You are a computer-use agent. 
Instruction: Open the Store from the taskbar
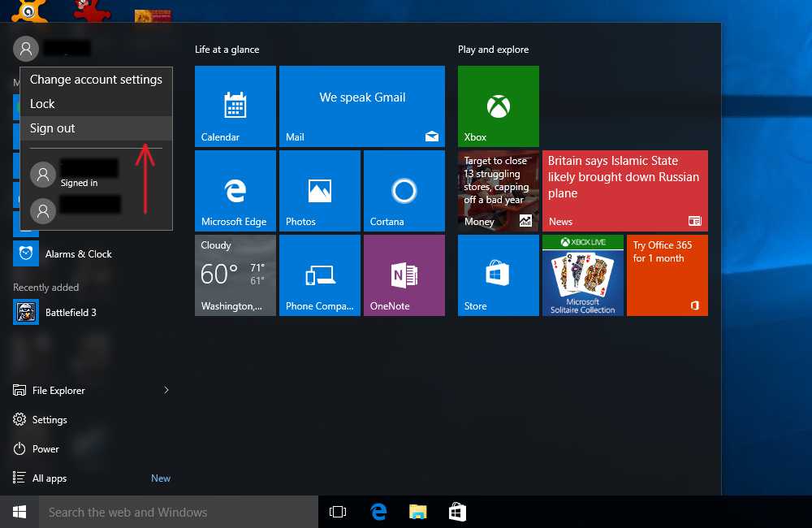click(457, 512)
